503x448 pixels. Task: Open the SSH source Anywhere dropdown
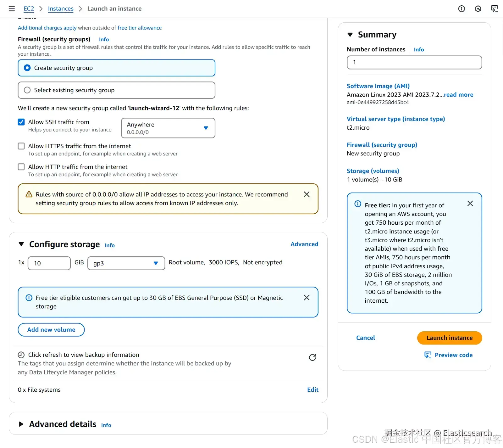[168, 128]
